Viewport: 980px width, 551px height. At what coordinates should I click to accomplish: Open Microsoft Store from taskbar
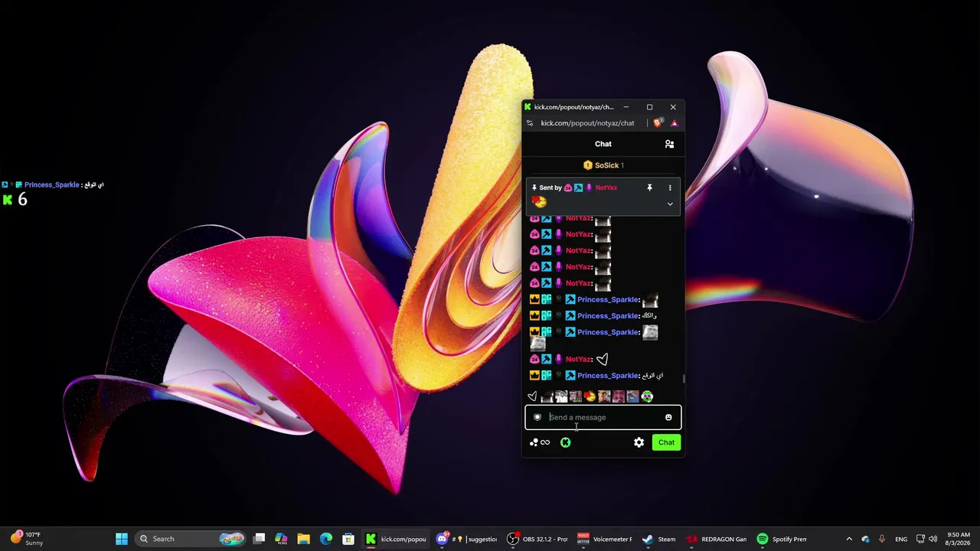(x=348, y=539)
